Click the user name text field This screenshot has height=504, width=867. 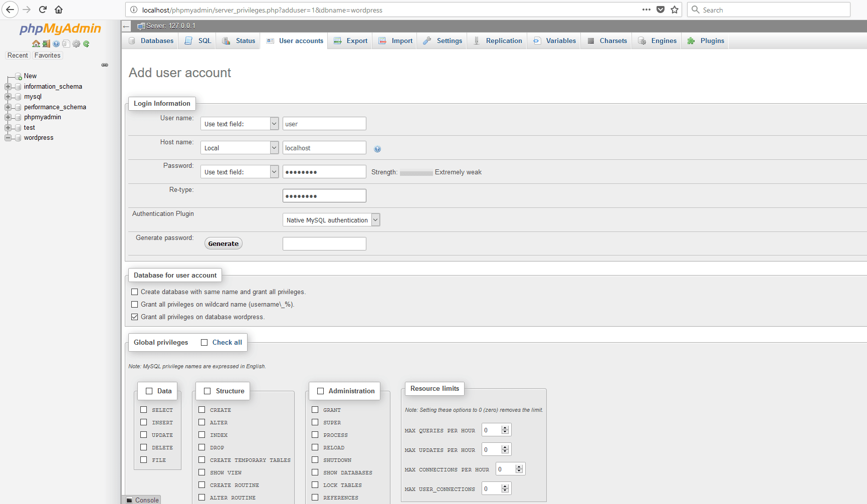[x=324, y=124]
